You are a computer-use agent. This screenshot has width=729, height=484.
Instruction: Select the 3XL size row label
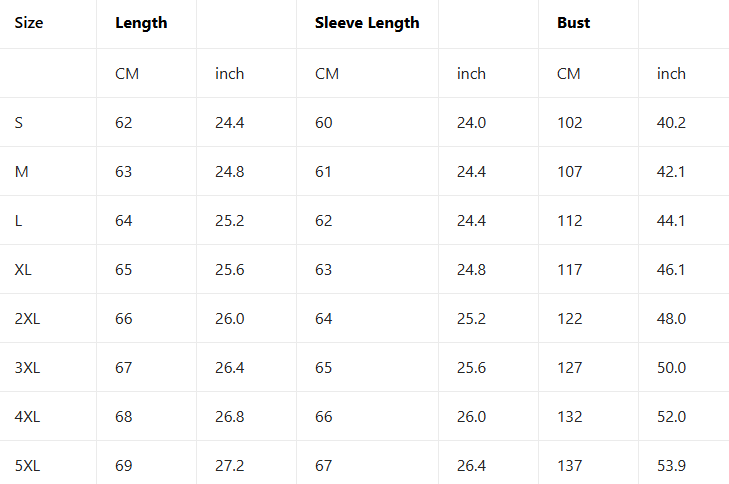tap(28, 368)
